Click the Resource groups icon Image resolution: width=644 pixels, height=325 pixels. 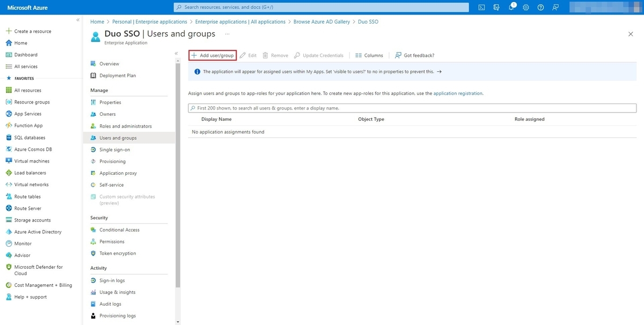tap(9, 102)
